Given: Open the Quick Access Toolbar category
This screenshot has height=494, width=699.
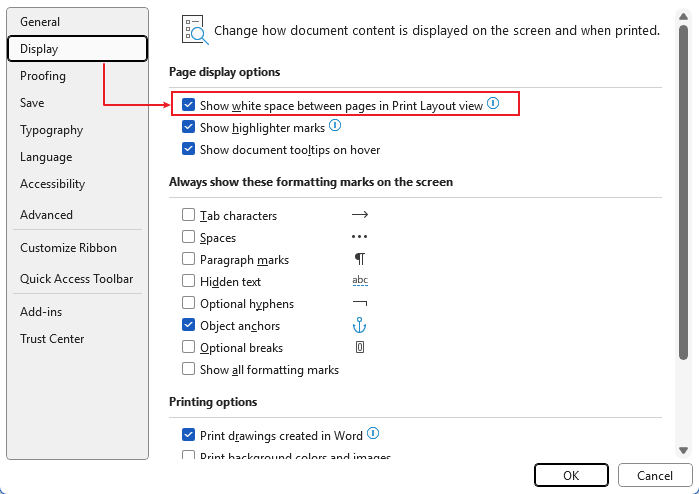Looking at the screenshot, I should coord(76,279).
